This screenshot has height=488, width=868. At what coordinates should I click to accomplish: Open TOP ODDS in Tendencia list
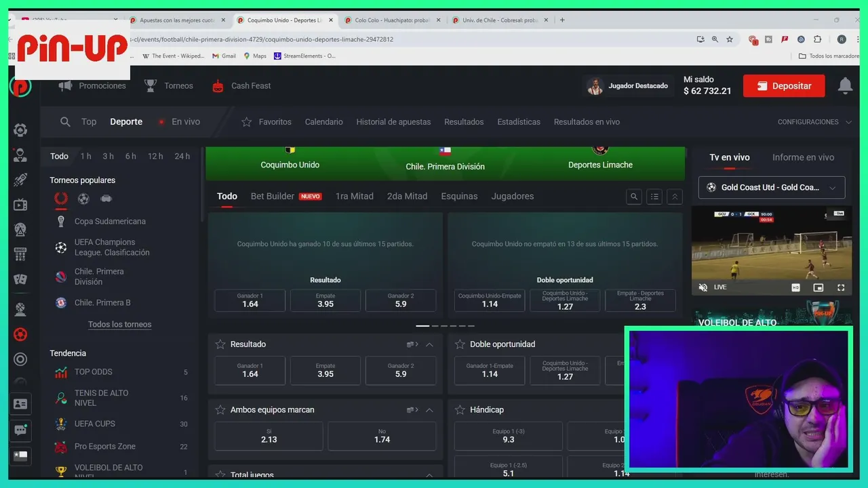94,372
